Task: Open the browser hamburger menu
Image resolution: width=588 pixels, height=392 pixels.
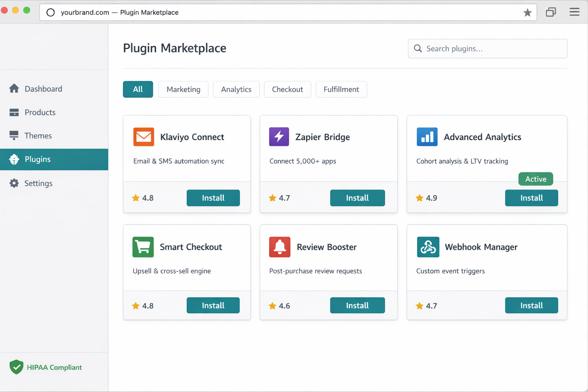Action: (574, 12)
